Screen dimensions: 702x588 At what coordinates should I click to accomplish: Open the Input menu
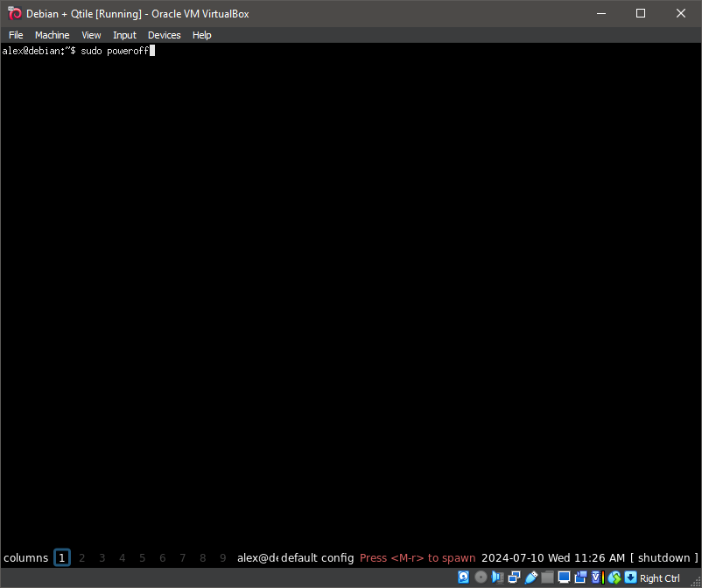pyautogui.click(x=124, y=35)
